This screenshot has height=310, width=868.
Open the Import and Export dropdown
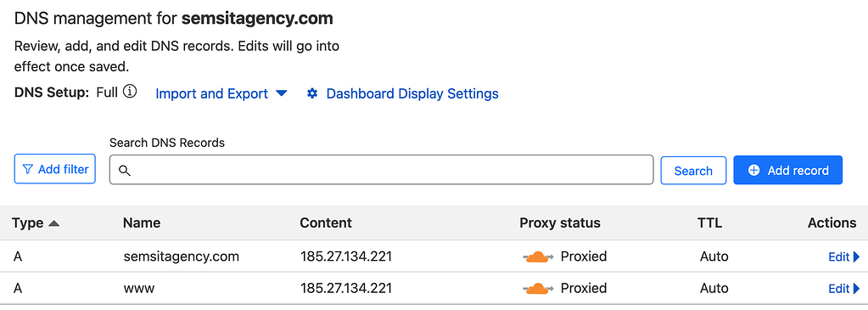click(x=221, y=93)
